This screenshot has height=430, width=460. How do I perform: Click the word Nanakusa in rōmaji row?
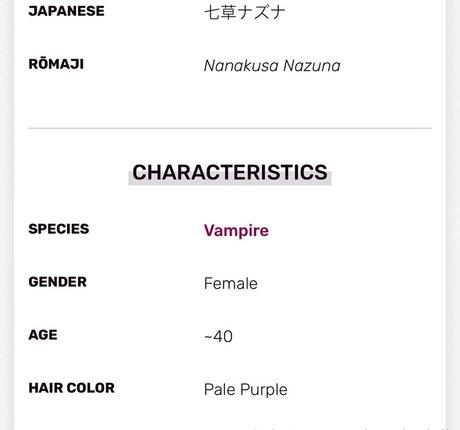click(241, 66)
